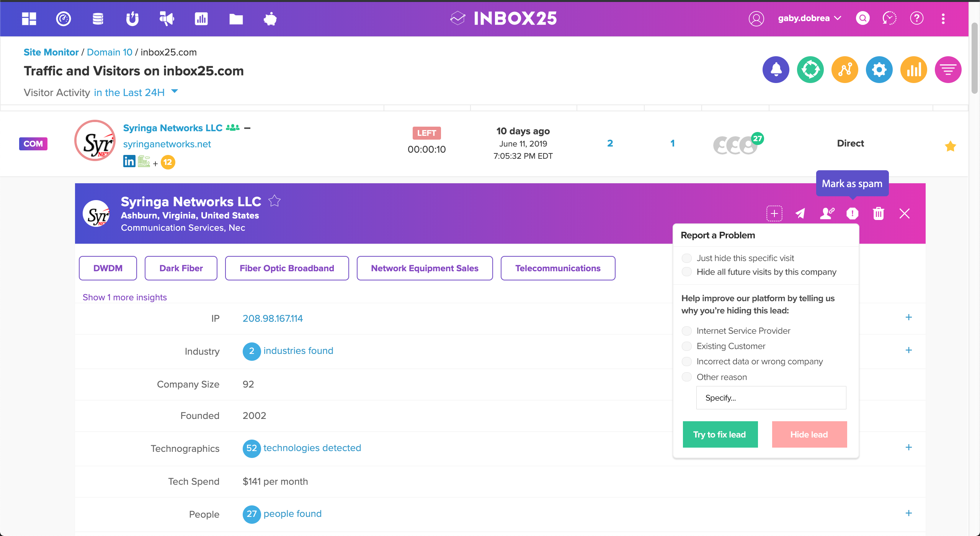Click the purple bell notifications button
Screen dimensions: 980x536
coord(776,70)
